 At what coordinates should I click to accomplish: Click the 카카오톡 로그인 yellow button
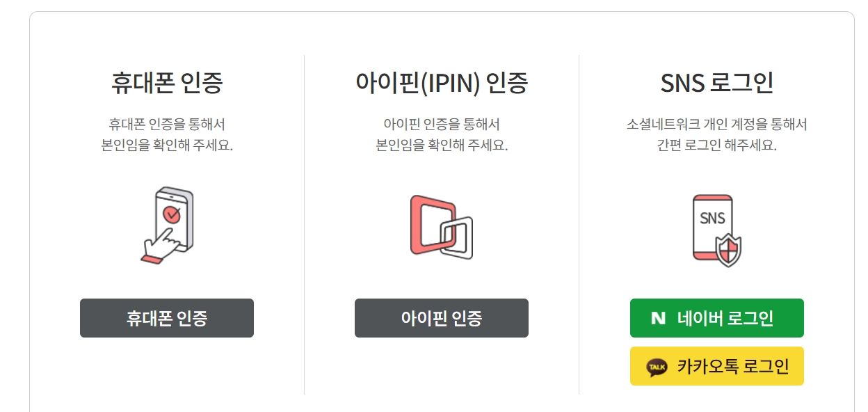coord(716,365)
